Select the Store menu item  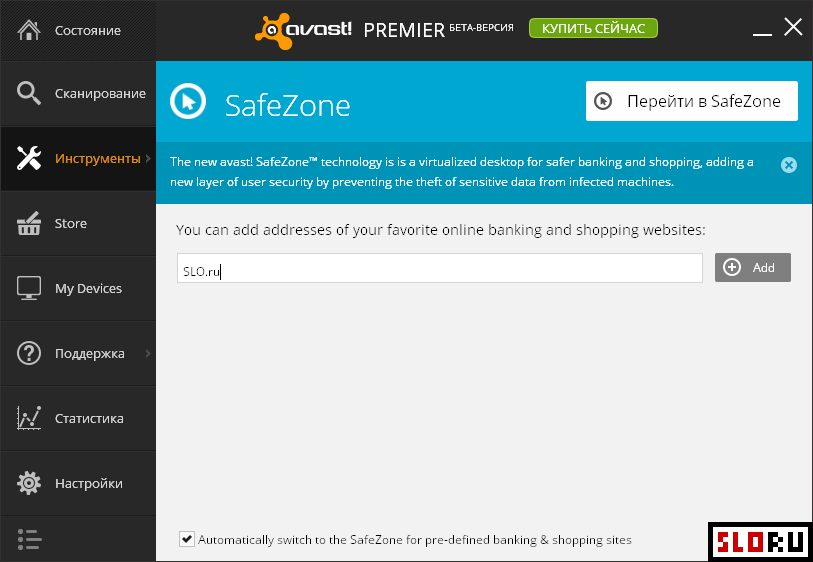78,223
